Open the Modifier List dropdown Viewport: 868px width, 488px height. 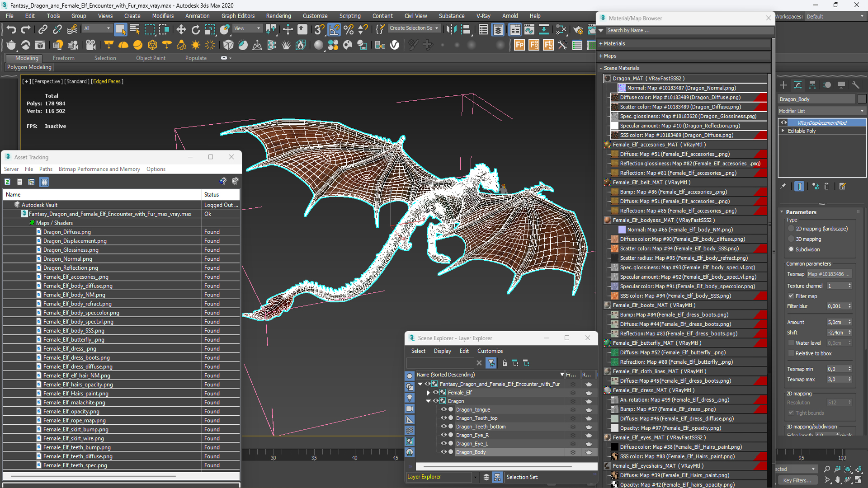coord(821,111)
